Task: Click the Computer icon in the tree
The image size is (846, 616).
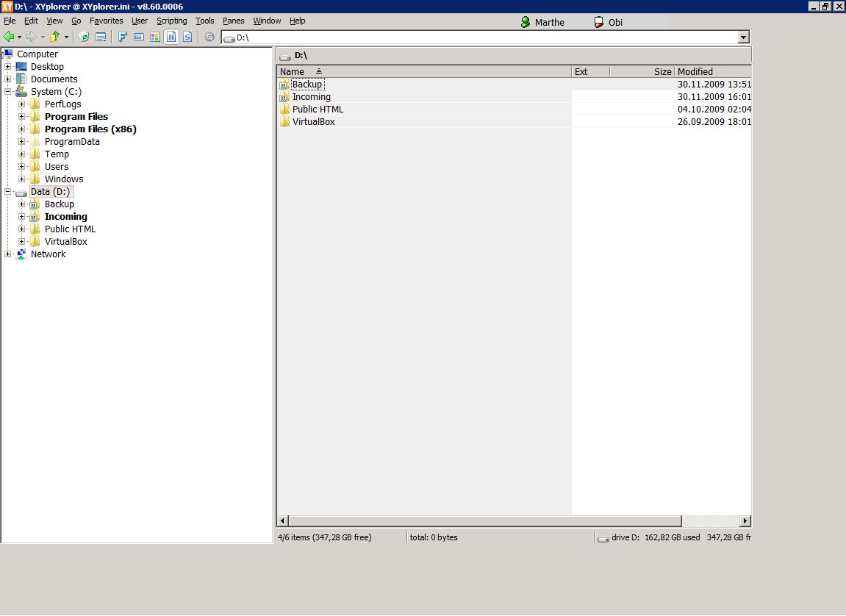Action: point(8,54)
